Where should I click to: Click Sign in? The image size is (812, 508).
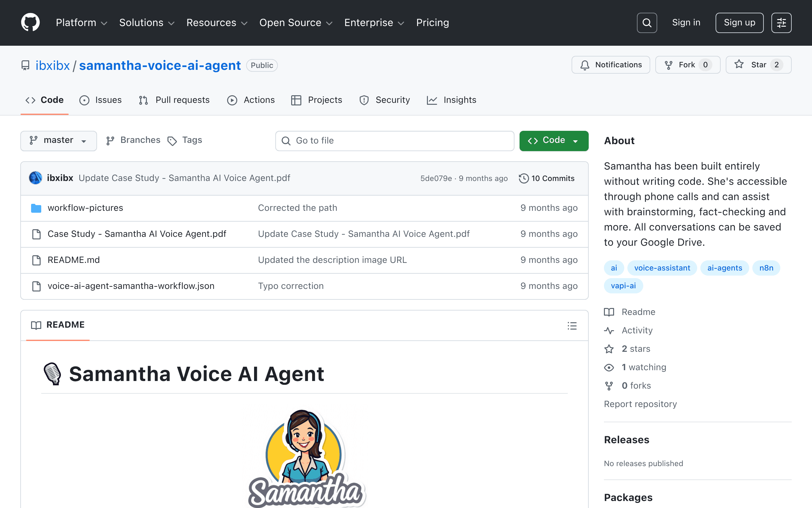(686, 23)
